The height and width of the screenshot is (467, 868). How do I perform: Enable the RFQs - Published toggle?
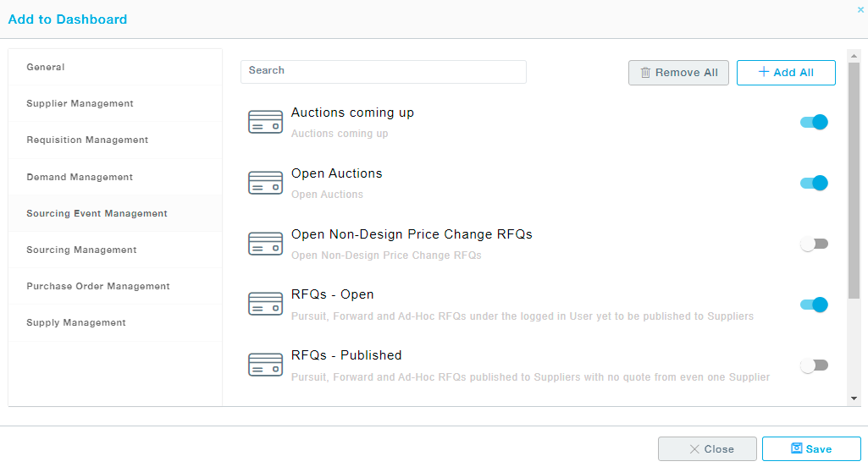point(814,366)
